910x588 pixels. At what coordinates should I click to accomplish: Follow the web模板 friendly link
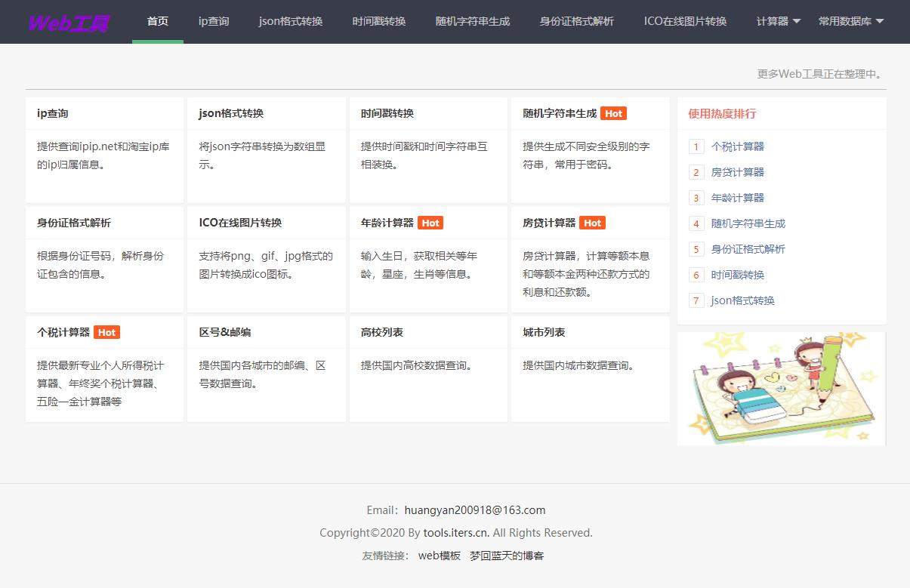tap(439, 556)
